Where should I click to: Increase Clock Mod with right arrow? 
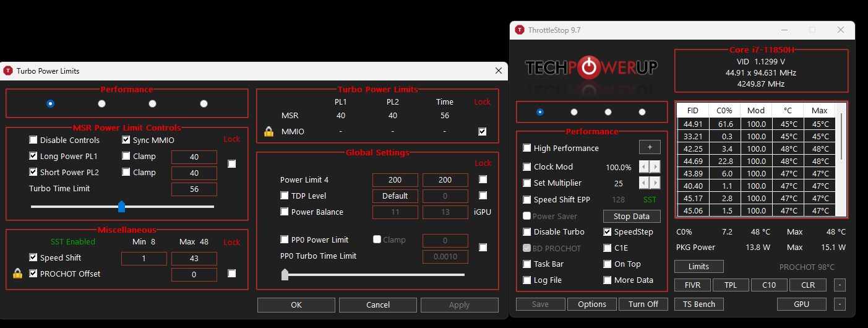coord(655,167)
